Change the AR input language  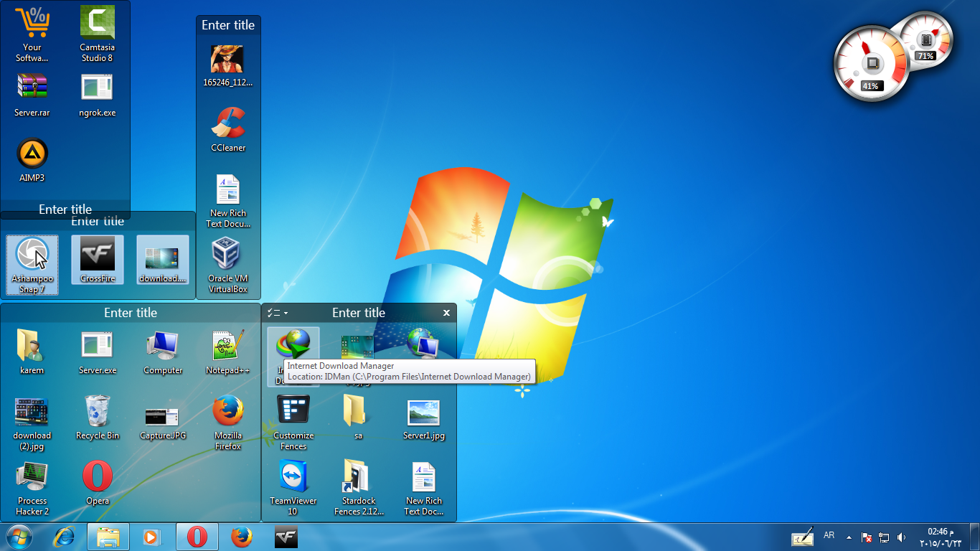(829, 535)
